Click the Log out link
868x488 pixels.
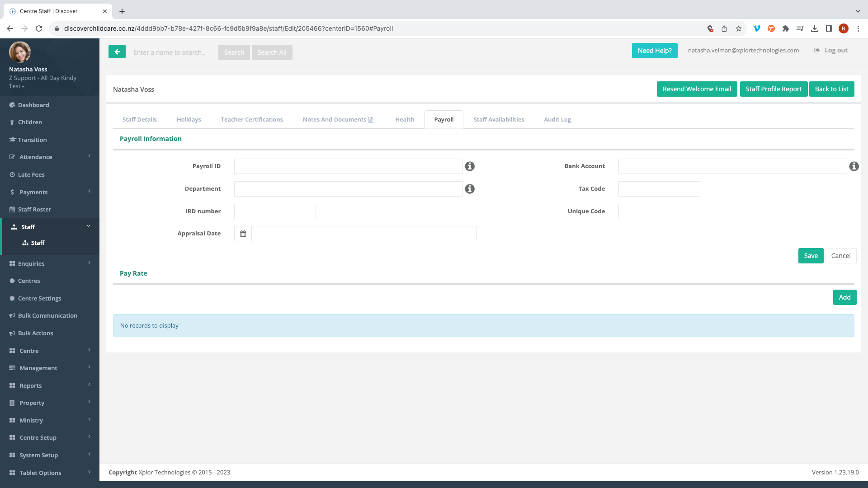pos(835,51)
